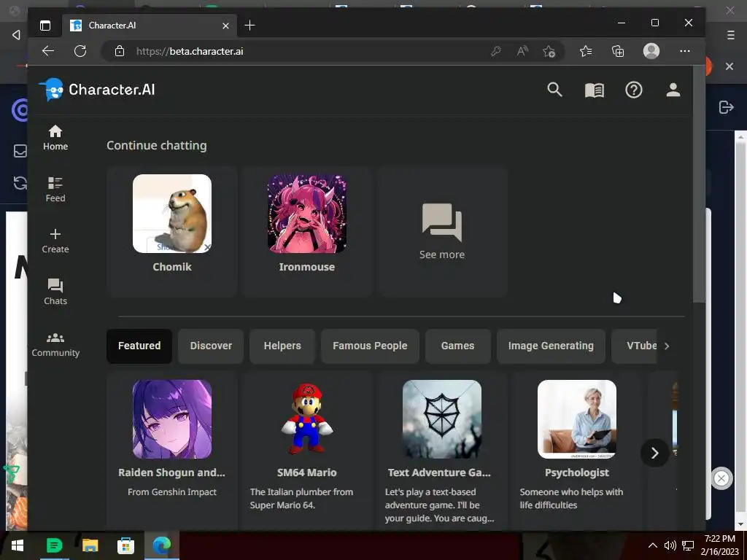Viewport: 747px width, 560px height.
Task: Open Raiden Shogun character card
Action: click(x=172, y=450)
